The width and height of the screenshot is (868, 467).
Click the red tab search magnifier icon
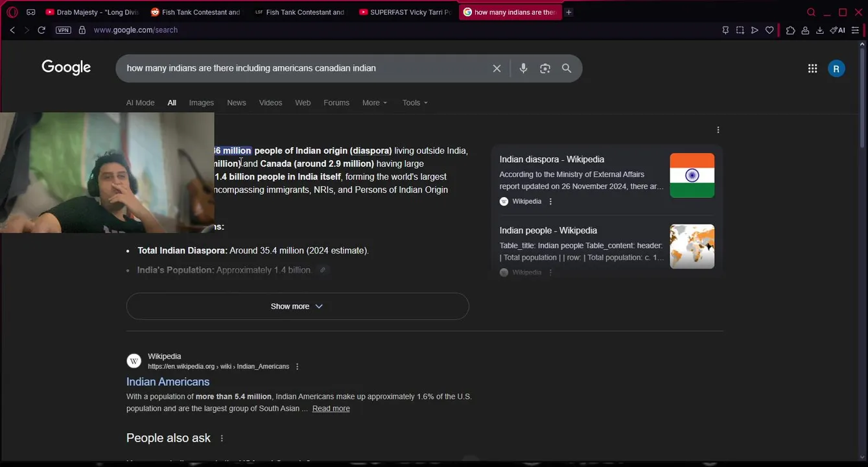(x=811, y=12)
